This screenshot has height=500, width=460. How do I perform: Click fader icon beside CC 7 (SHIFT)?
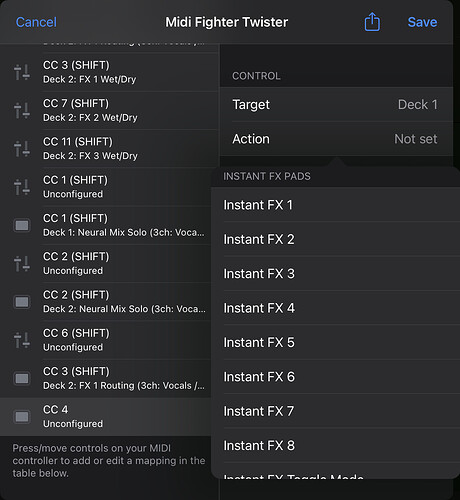click(x=22, y=110)
